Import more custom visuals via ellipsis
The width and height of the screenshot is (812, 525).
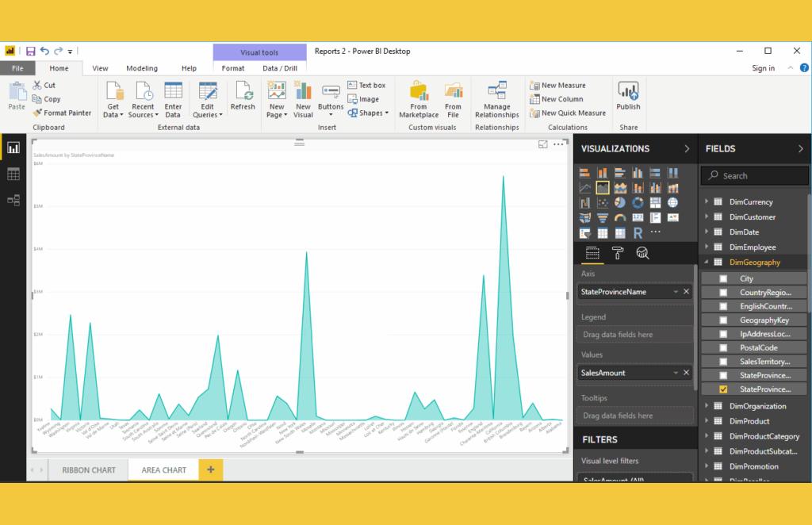[x=655, y=232]
